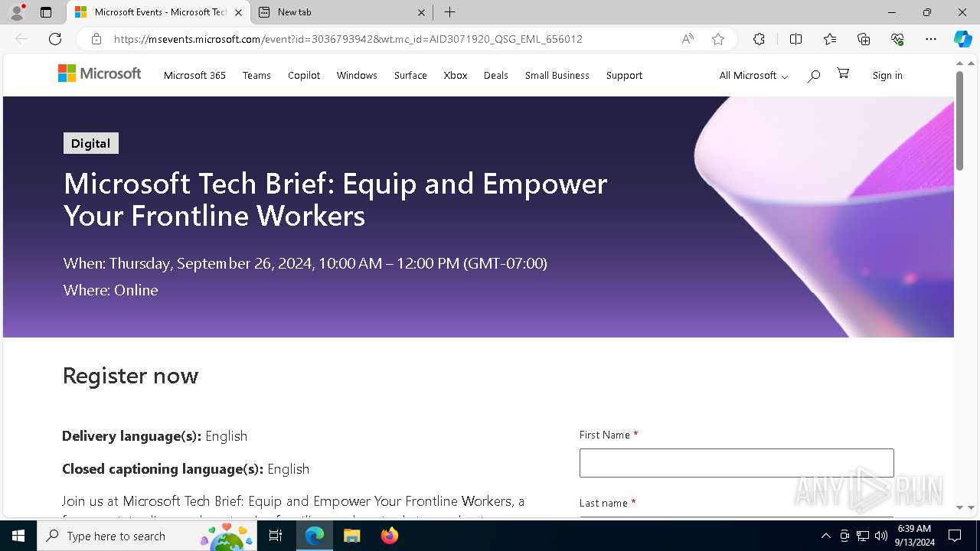The width and height of the screenshot is (980, 551).
Task: Go to Xbox nav link
Action: (x=456, y=75)
